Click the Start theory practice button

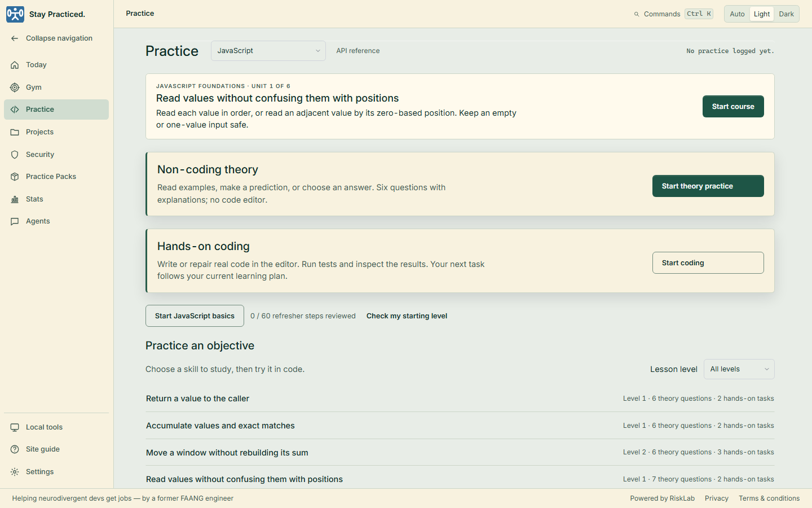coord(708,186)
